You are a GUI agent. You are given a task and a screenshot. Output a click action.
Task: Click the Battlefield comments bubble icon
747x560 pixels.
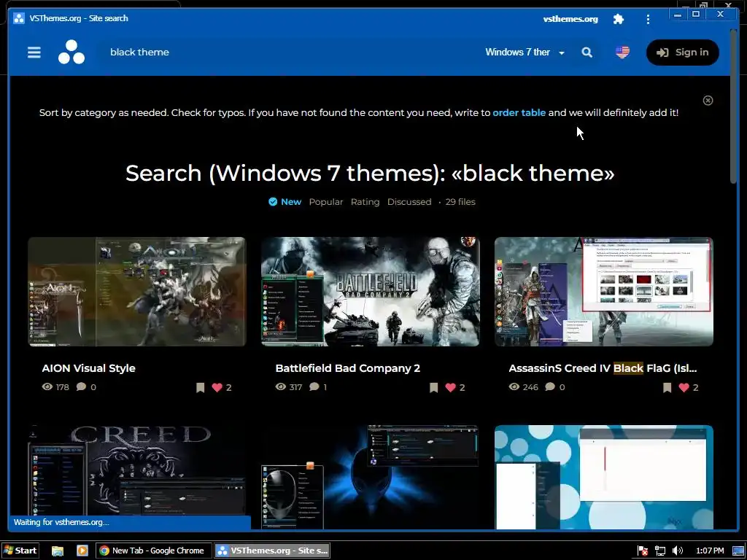click(x=314, y=386)
